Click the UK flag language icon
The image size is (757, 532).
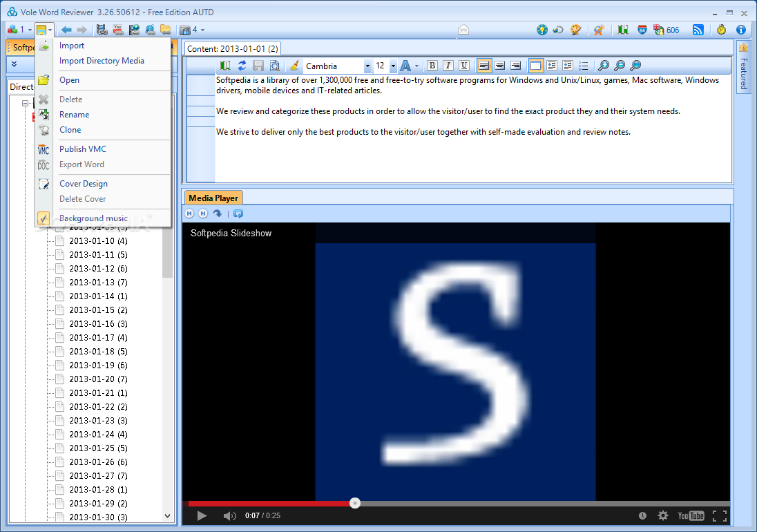[x=658, y=30]
